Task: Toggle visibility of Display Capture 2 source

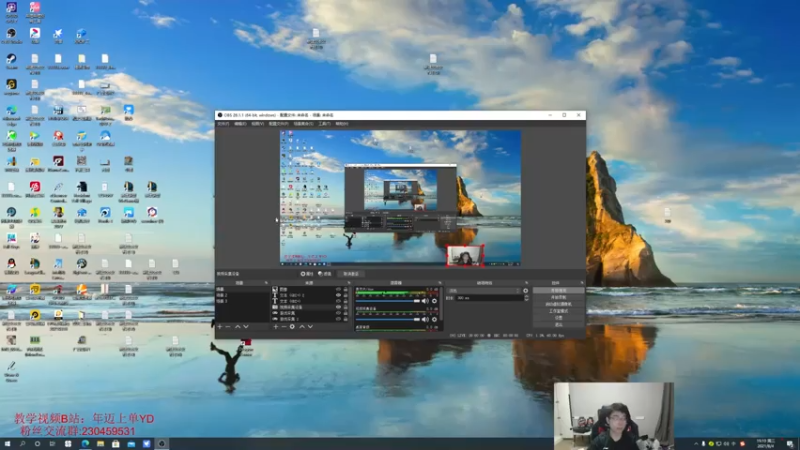Action: click(x=338, y=319)
